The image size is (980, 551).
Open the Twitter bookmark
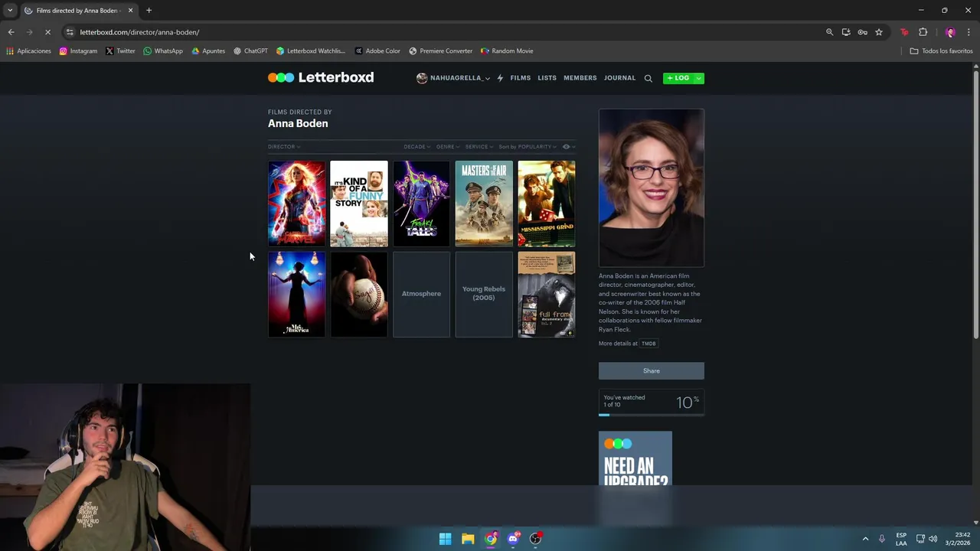point(120,51)
